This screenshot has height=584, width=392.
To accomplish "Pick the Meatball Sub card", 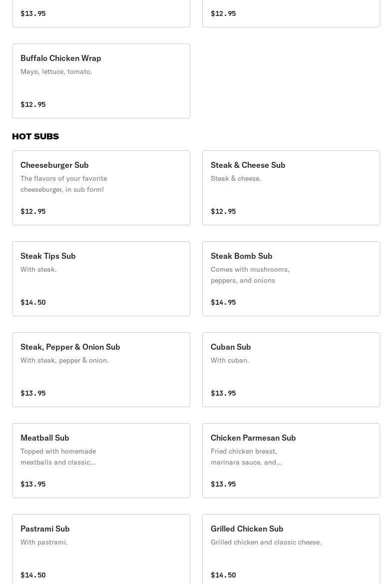I will [101, 461].
